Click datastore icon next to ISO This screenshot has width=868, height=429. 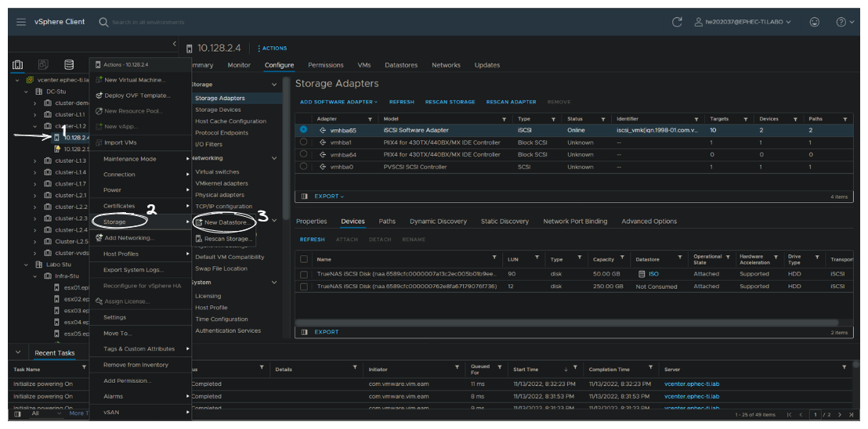pyautogui.click(x=641, y=274)
